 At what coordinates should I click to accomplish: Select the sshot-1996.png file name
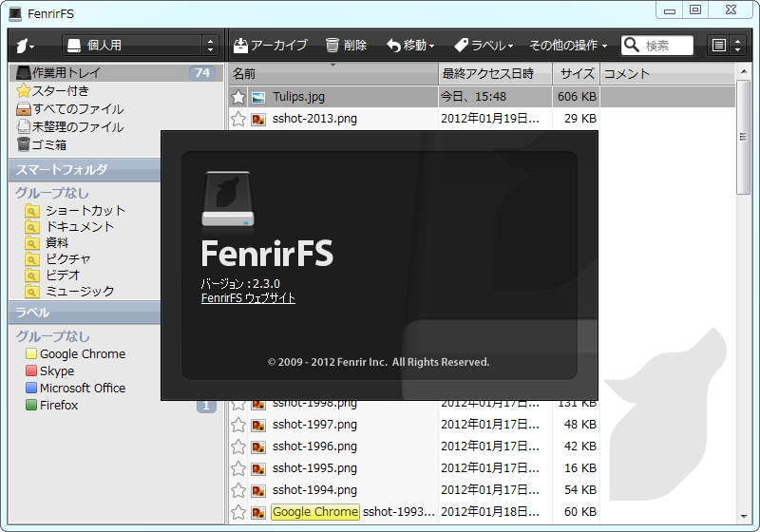314,446
